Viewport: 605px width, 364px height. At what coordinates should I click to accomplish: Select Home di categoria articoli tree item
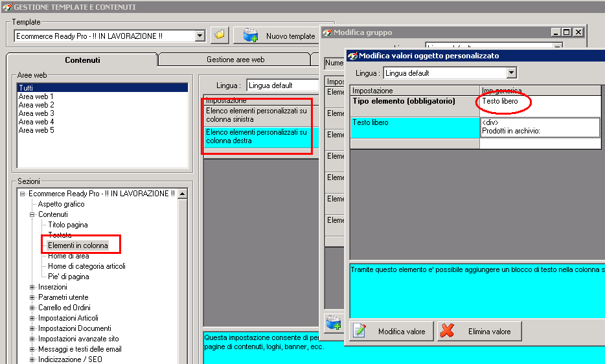click(86, 266)
